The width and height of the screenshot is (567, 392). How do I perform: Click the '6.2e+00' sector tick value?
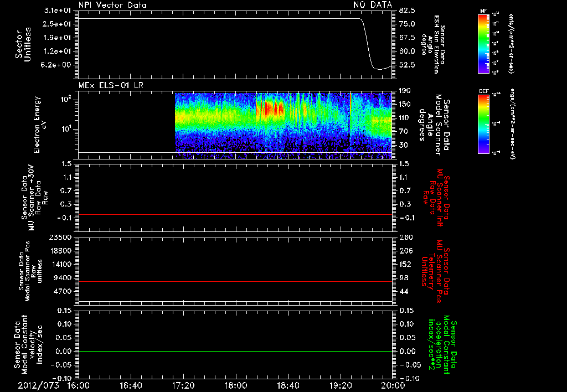click(57, 65)
